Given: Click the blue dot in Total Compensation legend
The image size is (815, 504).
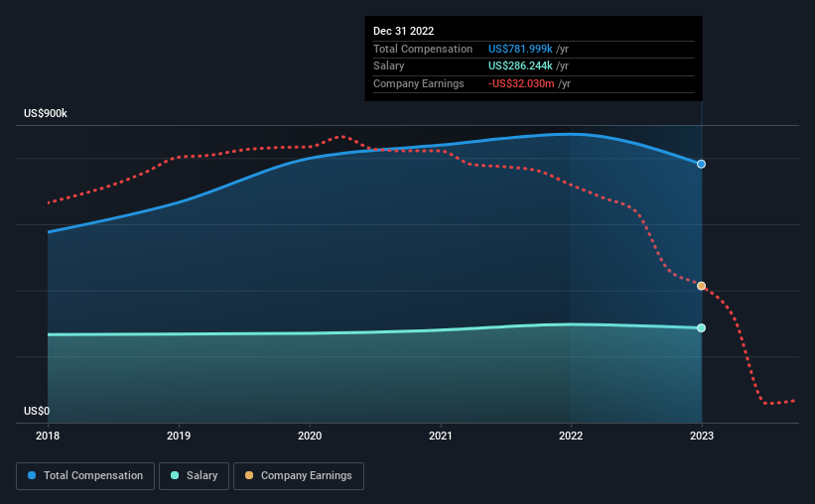Looking at the screenshot, I should 32,475.
